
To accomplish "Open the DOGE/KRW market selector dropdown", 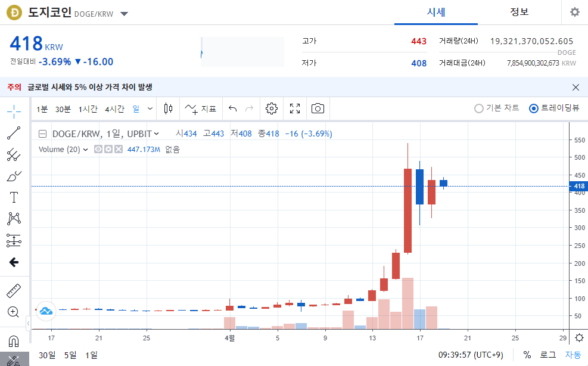I will coord(124,14).
